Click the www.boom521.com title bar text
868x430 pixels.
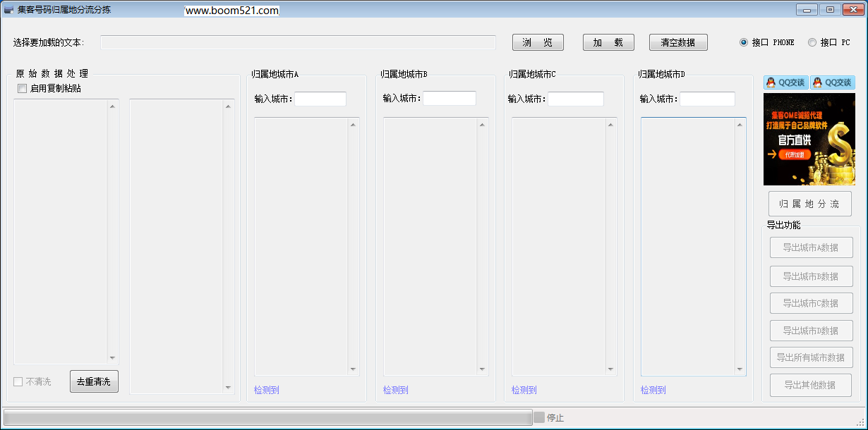tap(232, 11)
